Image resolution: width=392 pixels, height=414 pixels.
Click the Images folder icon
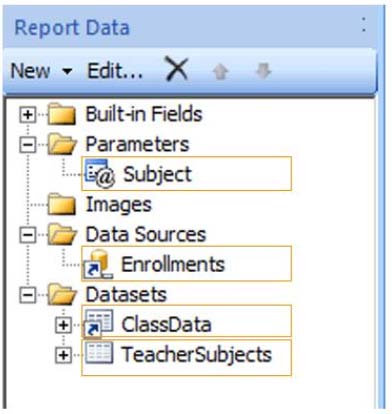tap(62, 204)
